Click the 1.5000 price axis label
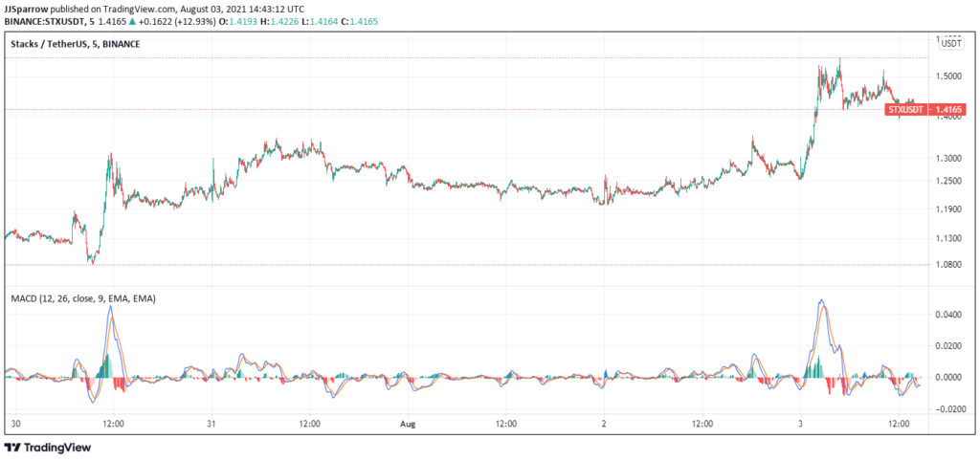Screen dimensions: 980x461 pyautogui.click(x=950, y=77)
